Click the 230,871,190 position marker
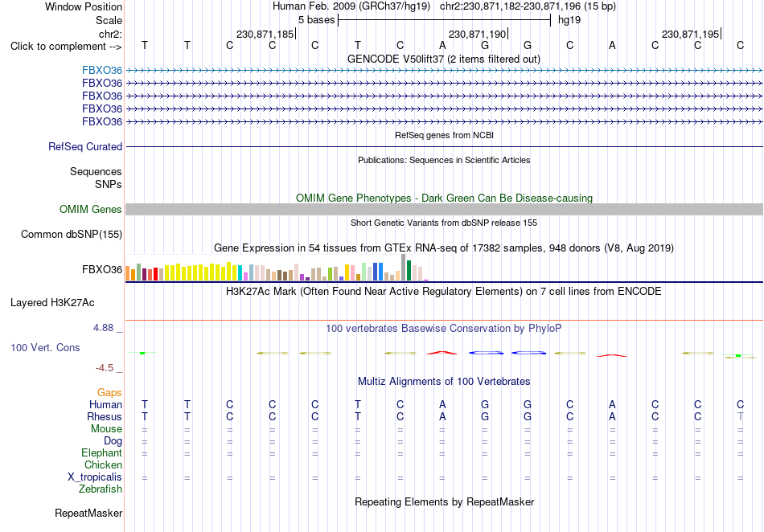Viewport: 764px width, 532px height. (x=478, y=34)
